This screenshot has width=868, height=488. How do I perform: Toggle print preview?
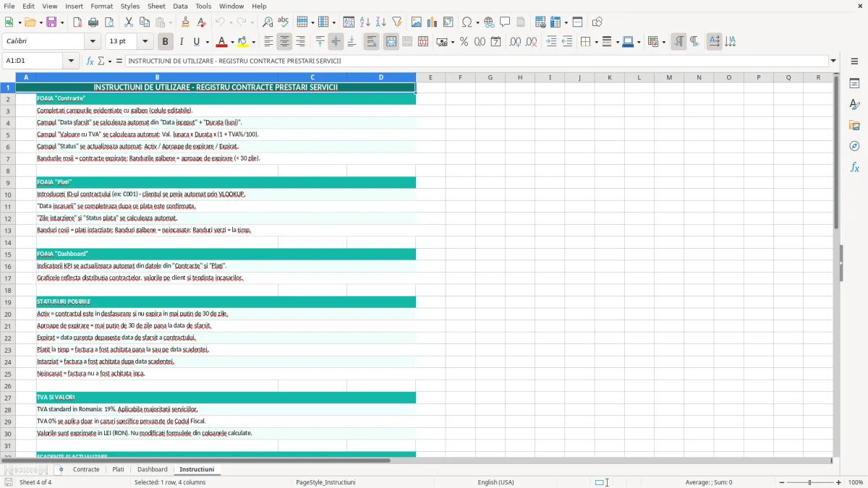click(x=108, y=22)
